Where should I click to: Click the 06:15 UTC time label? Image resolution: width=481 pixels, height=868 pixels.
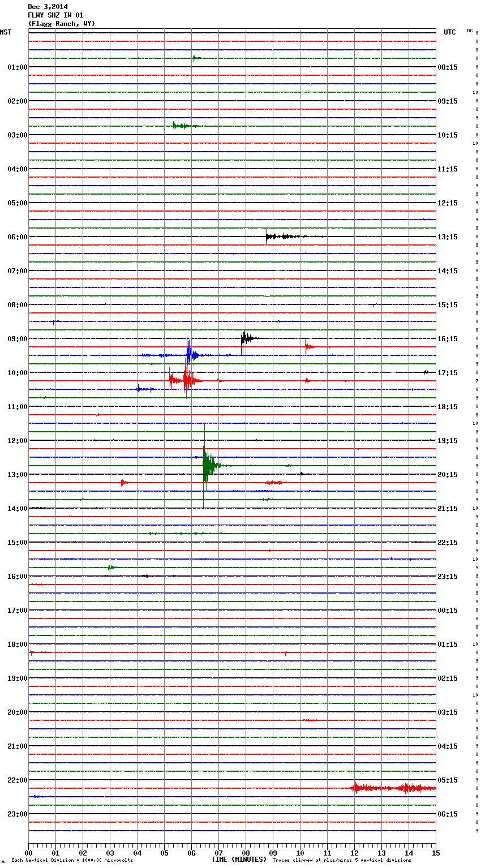(448, 814)
